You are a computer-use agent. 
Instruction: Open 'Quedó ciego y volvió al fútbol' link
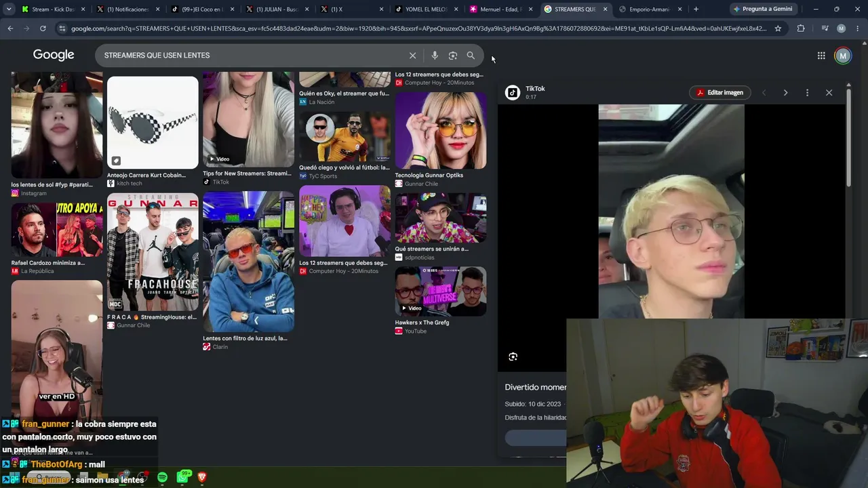(344, 167)
